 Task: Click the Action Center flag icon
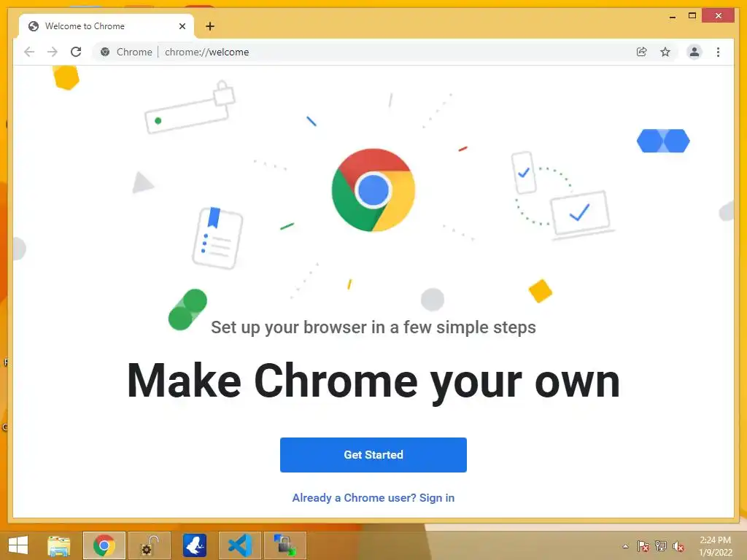tap(643, 546)
